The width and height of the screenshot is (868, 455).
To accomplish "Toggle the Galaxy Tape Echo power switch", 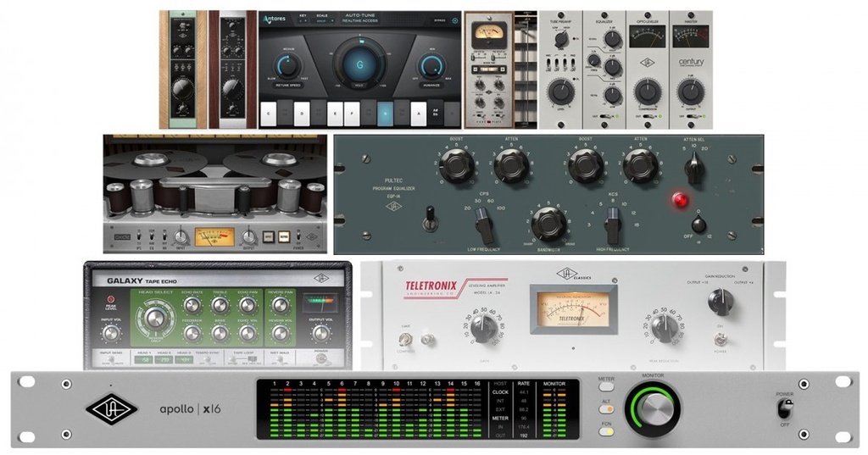I will [x=320, y=360].
